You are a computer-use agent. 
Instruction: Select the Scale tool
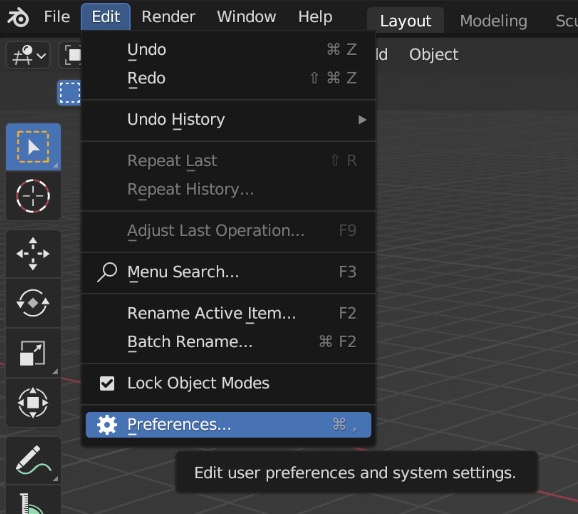pos(33,353)
